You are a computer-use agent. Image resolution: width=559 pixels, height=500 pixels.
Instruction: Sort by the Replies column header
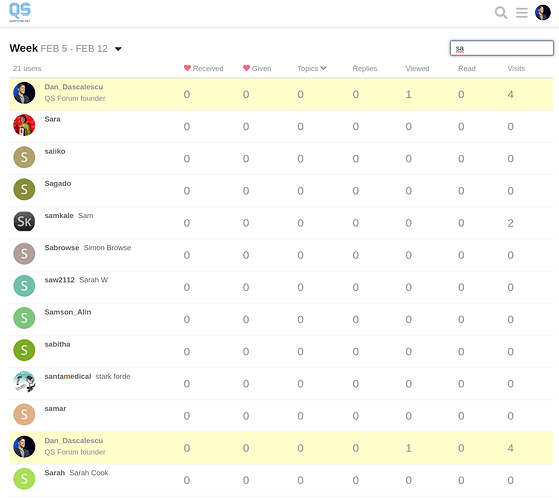tap(365, 68)
